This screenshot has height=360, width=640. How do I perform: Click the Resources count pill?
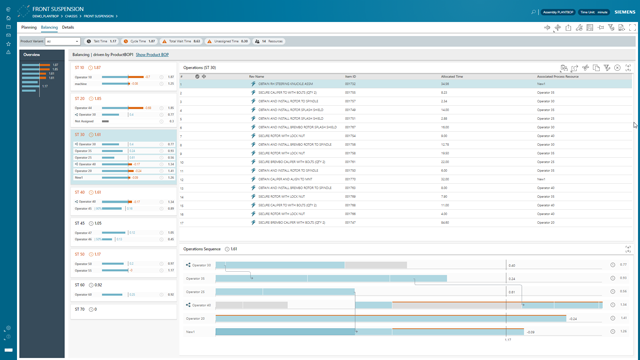tap(269, 41)
